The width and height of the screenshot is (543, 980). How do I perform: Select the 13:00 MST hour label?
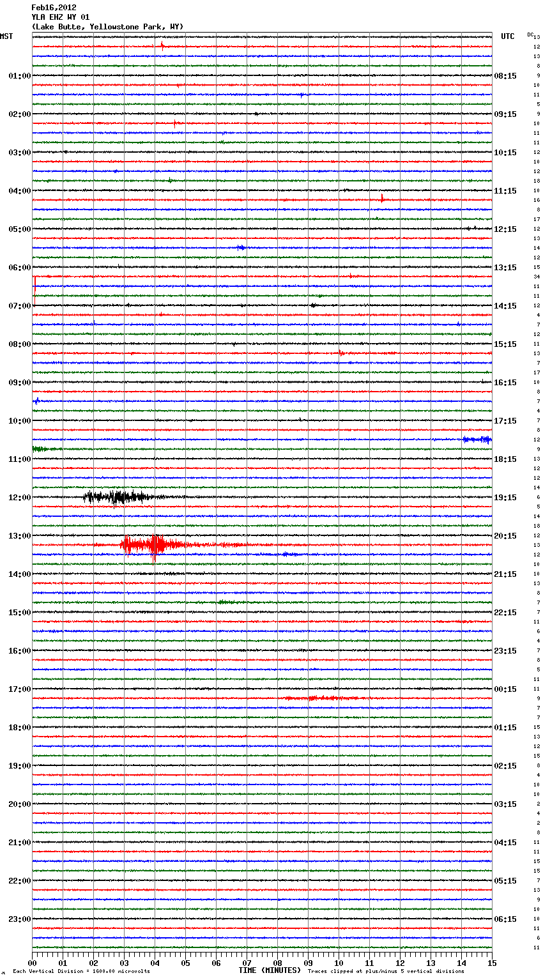20,536
